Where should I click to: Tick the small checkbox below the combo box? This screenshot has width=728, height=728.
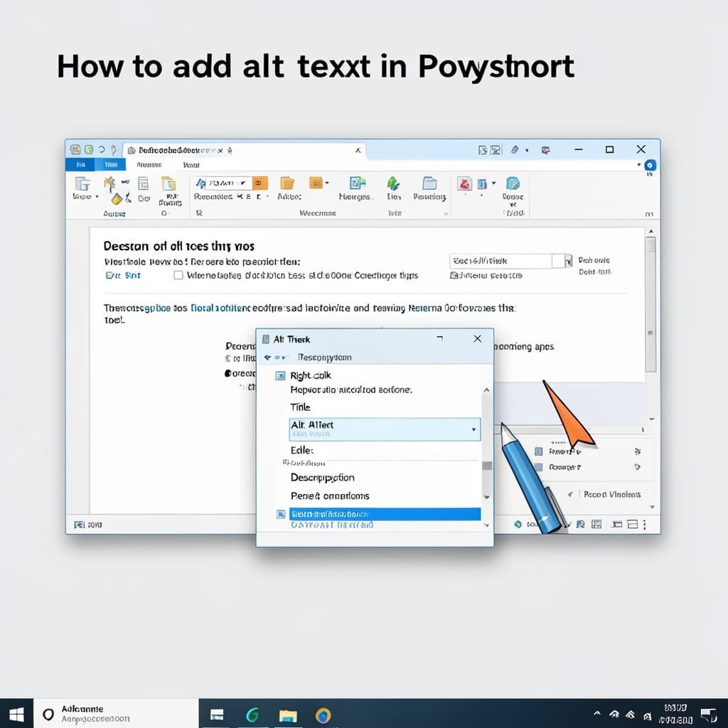pos(453,276)
